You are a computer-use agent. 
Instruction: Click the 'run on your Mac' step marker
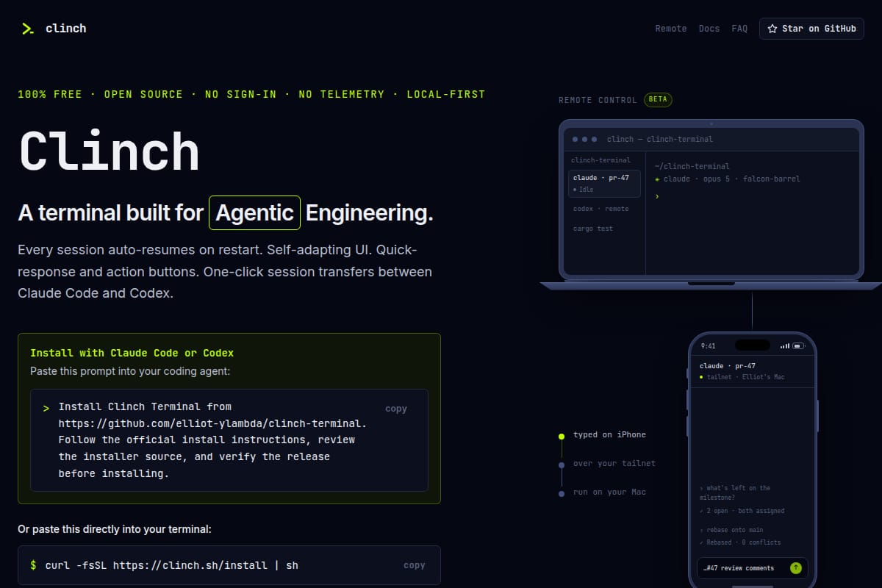tap(562, 493)
